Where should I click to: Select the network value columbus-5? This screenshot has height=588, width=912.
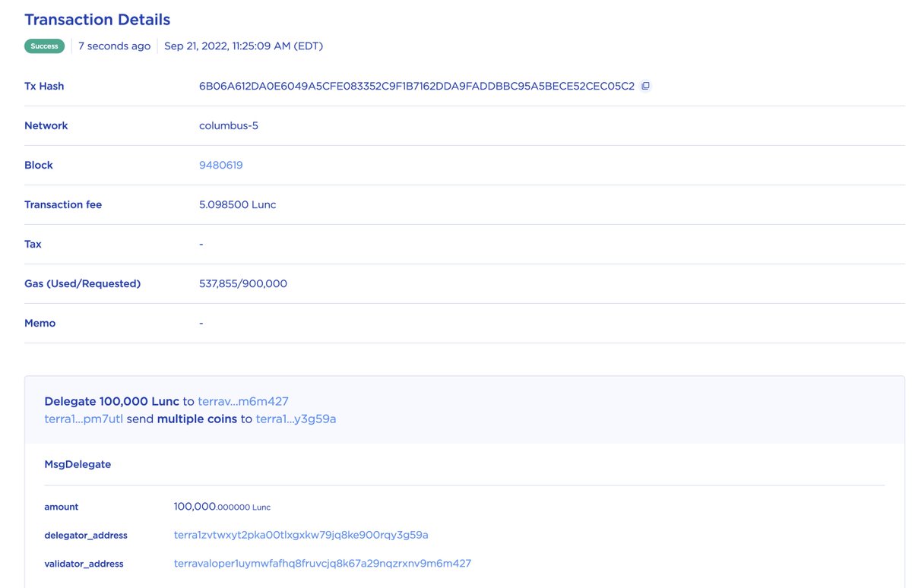coord(229,125)
